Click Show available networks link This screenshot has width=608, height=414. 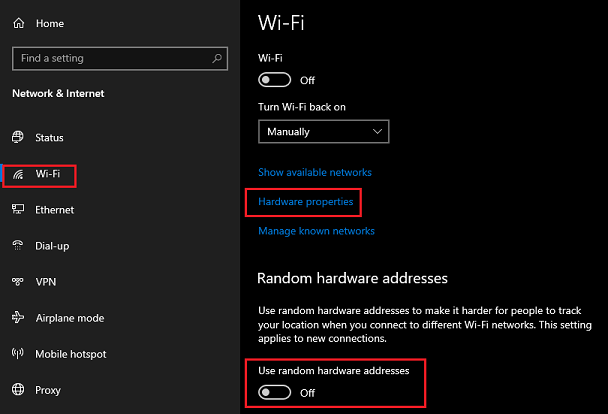coord(315,172)
